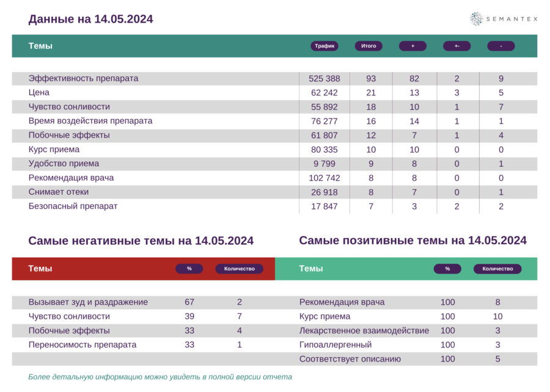
Task: Select the row 'Эффективность препарата'
Action: coord(274,79)
